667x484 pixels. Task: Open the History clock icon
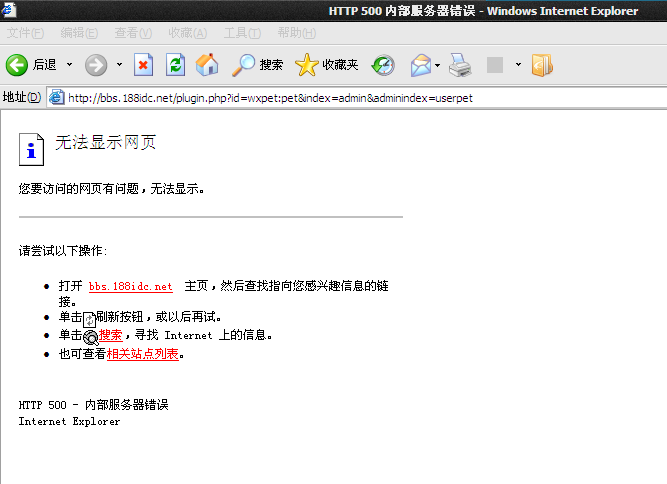point(383,65)
